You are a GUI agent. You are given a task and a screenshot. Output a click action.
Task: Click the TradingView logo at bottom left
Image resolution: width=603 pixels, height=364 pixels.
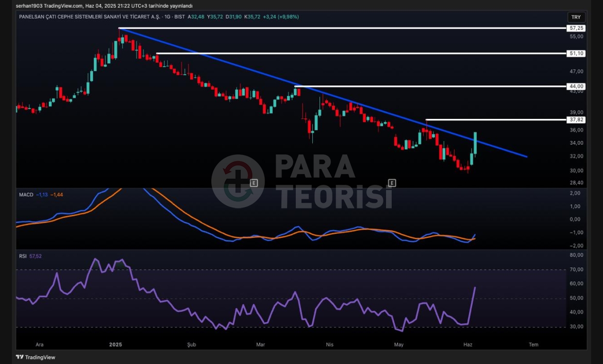36,357
